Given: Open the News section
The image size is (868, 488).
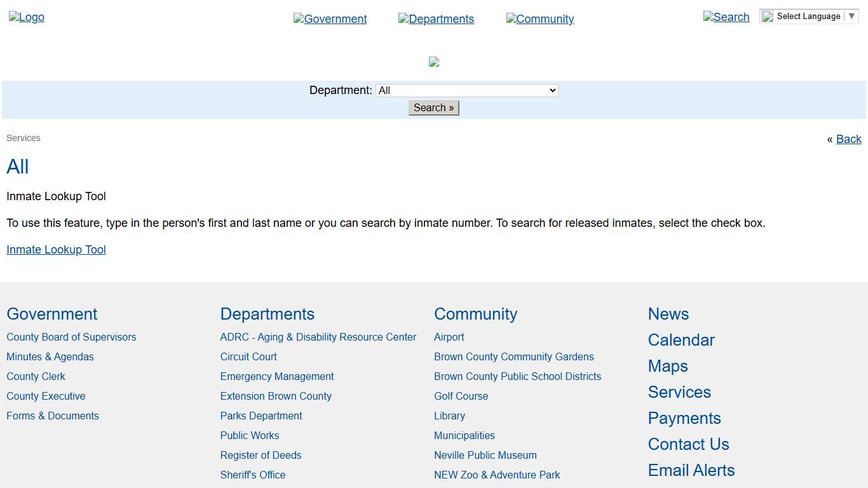Looking at the screenshot, I should 668,314.
